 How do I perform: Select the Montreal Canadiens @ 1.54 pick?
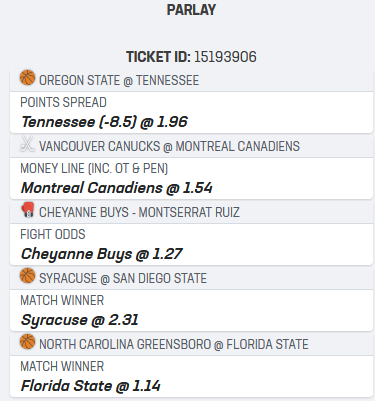[x=117, y=188]
